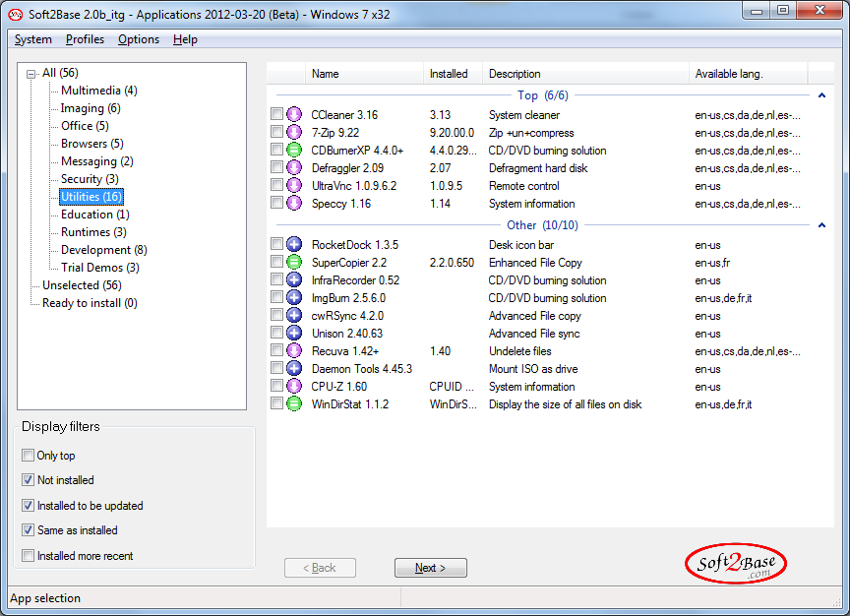Click the purple update icon beside Recuva
This screenshot has width=850, height=616.
294,351
